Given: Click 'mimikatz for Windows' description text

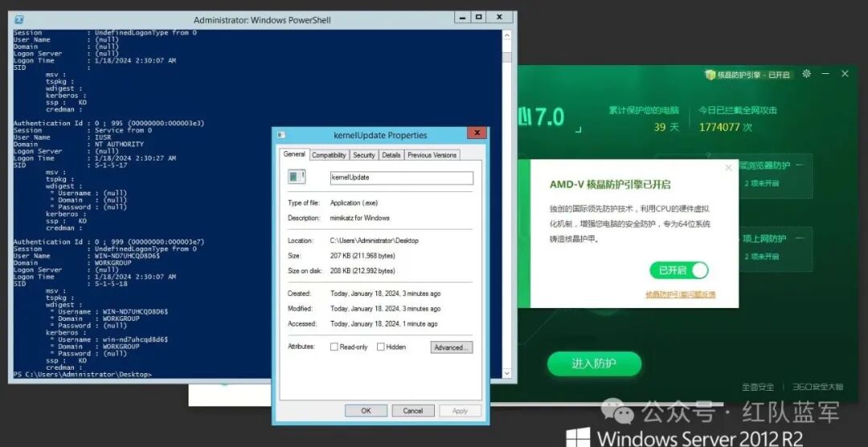Looking at the screenshot, I should pyautogui.click(x=360, y=218).
